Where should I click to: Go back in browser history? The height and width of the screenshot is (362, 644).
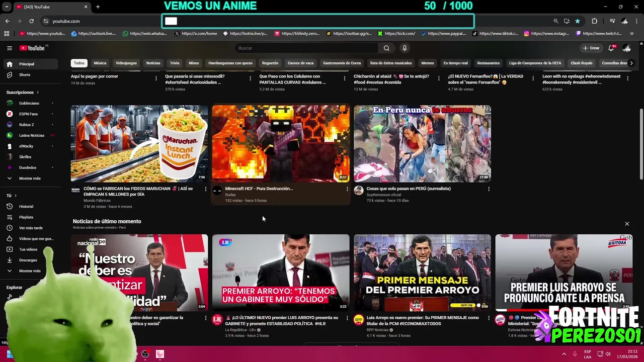coord(7,21)
